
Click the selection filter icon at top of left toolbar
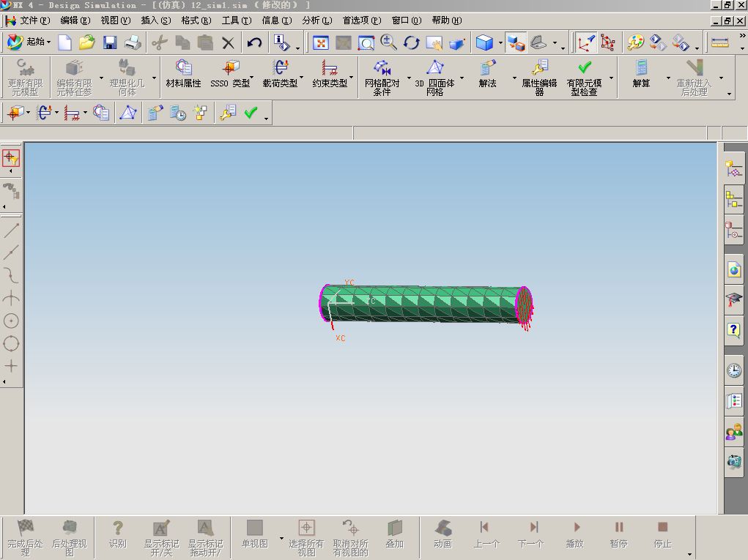[10, 157]
